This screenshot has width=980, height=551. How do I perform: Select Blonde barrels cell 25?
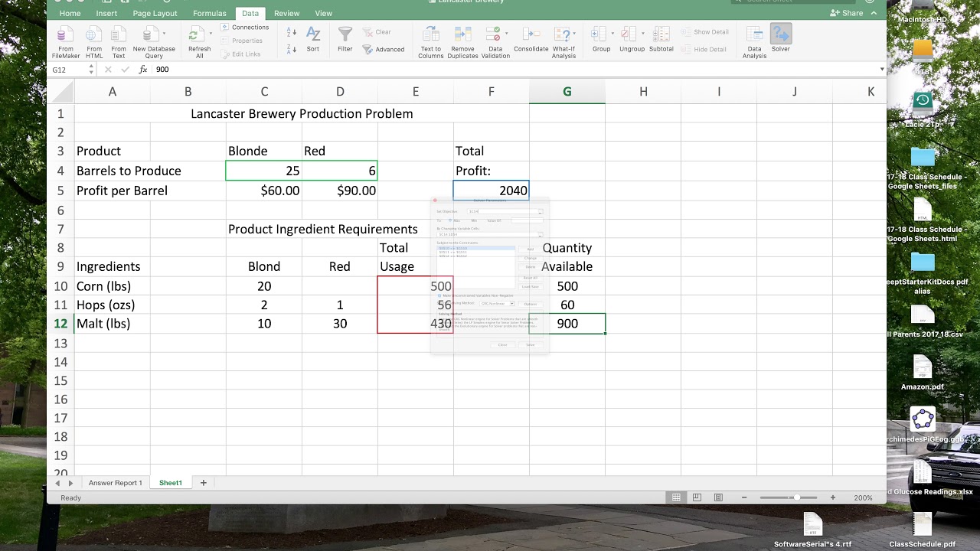coord(264,171)
